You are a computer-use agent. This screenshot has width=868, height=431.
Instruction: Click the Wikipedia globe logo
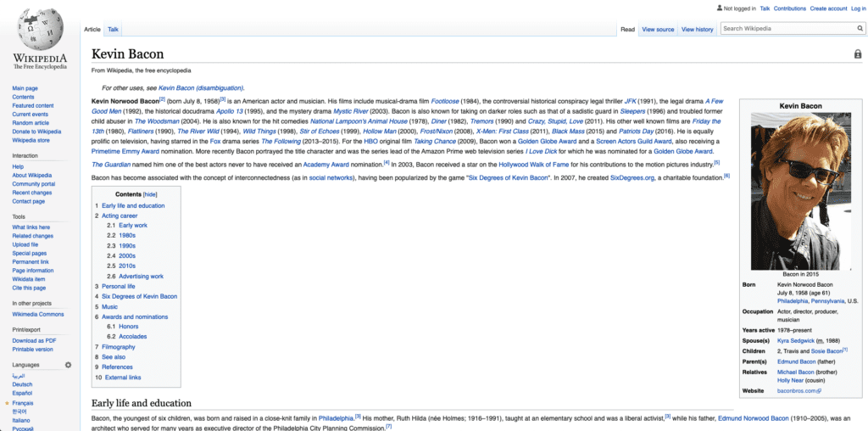39,30
